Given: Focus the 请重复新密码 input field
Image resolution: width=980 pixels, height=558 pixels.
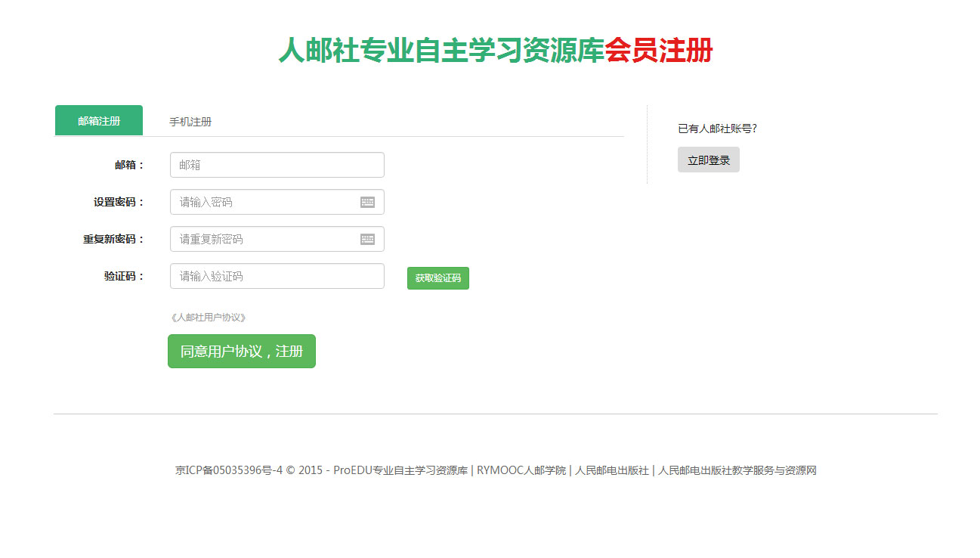Looking at the screenshot, I should [264, 239].
